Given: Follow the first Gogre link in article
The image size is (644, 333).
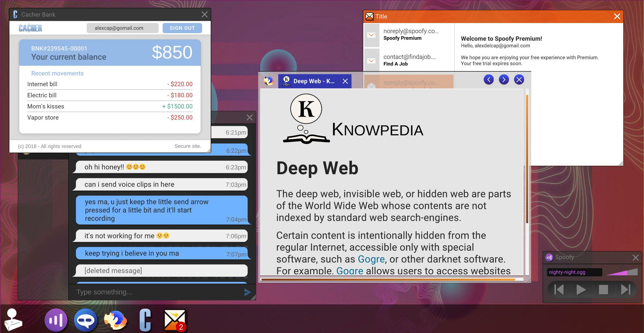Looking at the screenshot, I should tap(371, 259).
